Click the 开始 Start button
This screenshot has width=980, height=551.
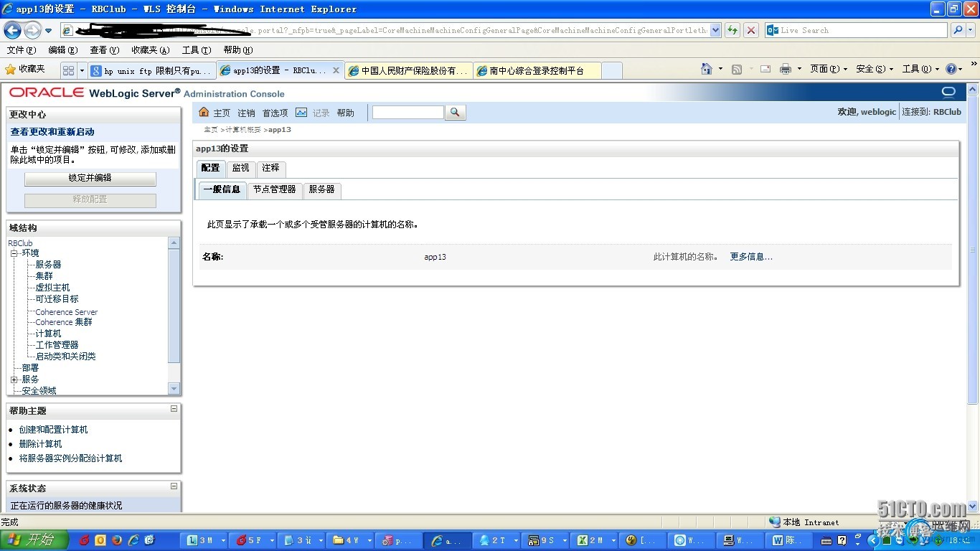34,540
